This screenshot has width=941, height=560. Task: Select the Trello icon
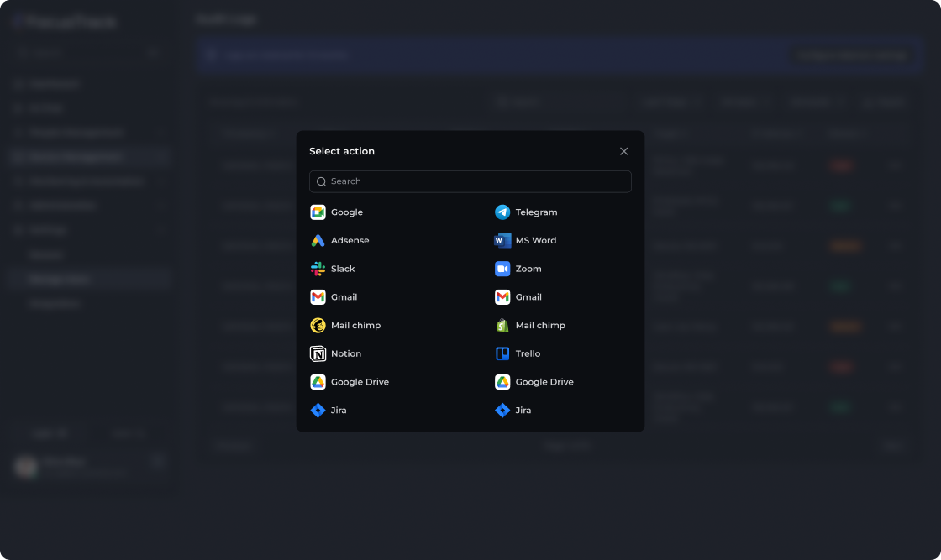tap(502, 353)
